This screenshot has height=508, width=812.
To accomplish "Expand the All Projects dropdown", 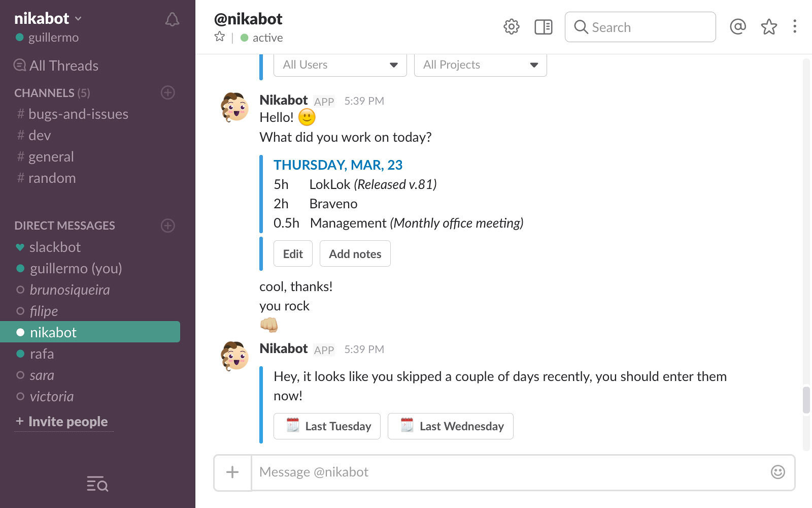I will [480, 65].
